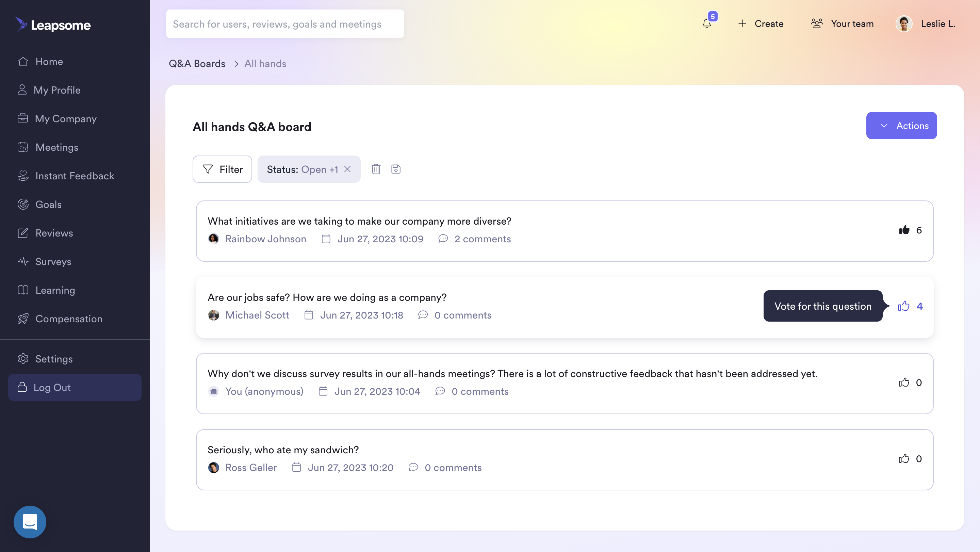Focus the search input field

pos(285,23)
